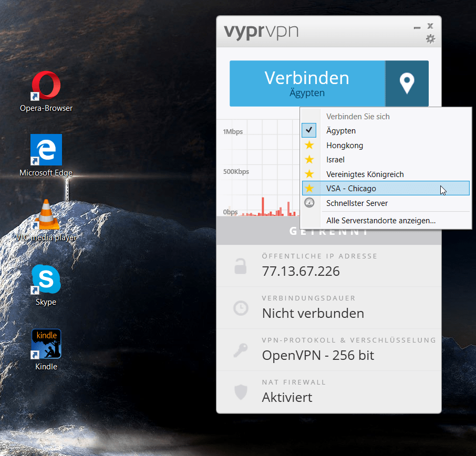Screen dimensions: 476x456
Task: Click the shield icon by NAT Firewall
Action: click(241, 392)
